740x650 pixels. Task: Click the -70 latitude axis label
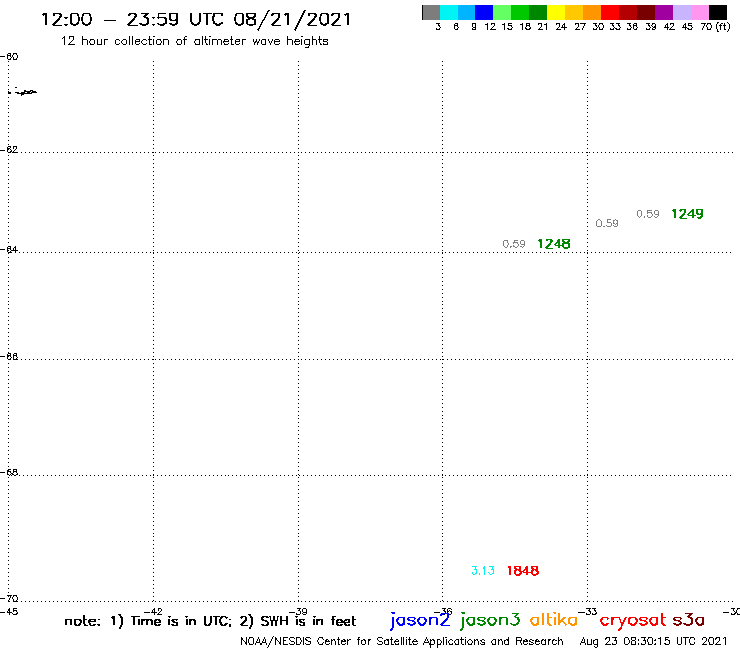coord(9,599)
